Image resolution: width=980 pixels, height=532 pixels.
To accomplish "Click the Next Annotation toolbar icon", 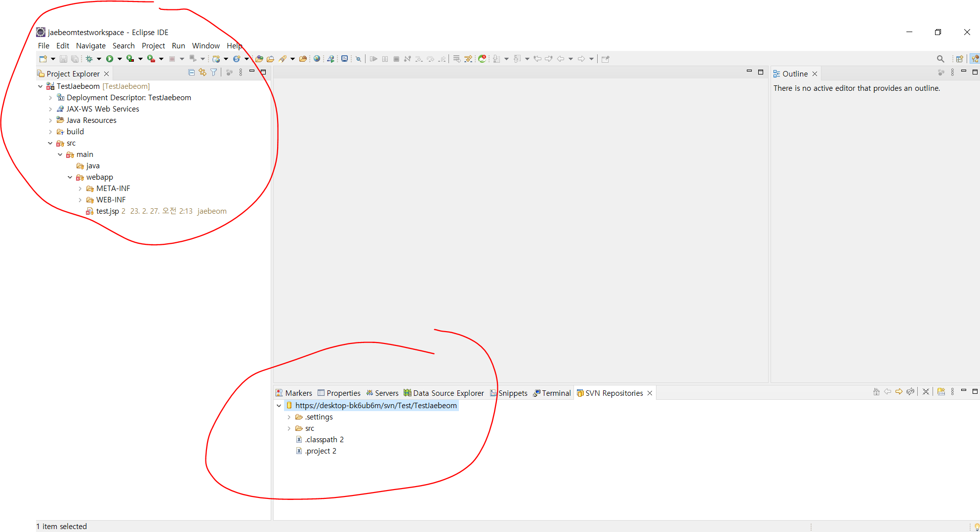I will pyautogui.click(x=496, y=59).
